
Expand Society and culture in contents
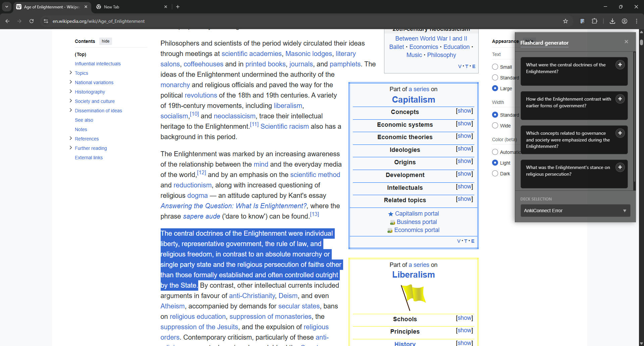click(x=70, y=101)
